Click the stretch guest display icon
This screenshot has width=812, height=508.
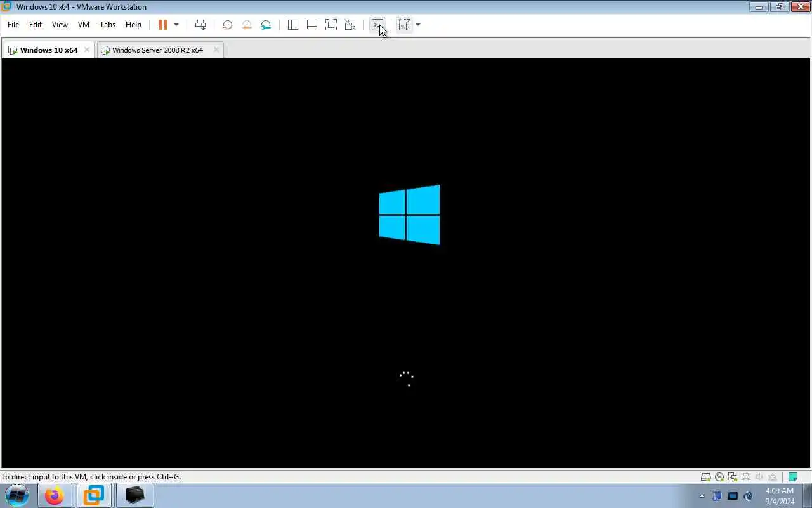pos(405,25)
